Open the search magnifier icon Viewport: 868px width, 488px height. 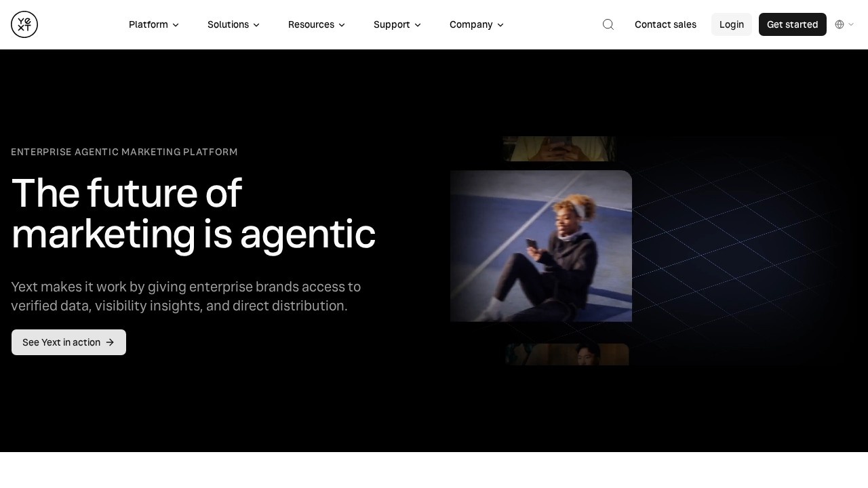tap(608, 24)
